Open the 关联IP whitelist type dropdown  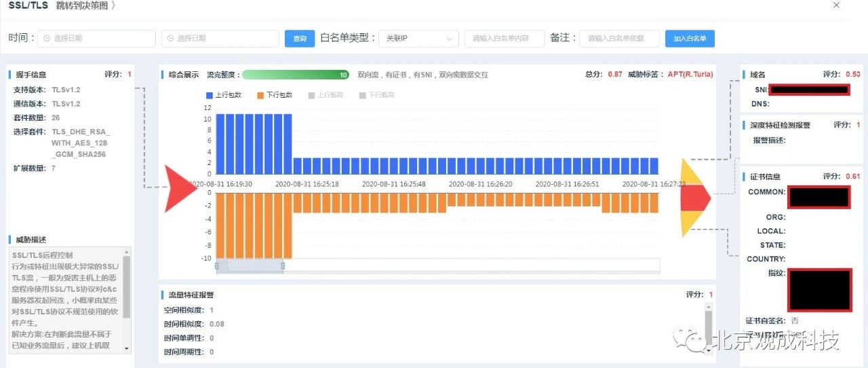418,39
